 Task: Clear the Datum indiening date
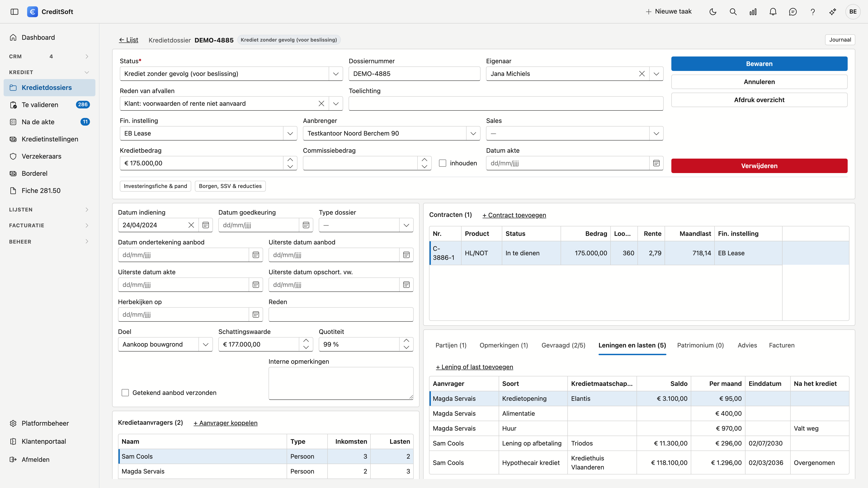191,225
